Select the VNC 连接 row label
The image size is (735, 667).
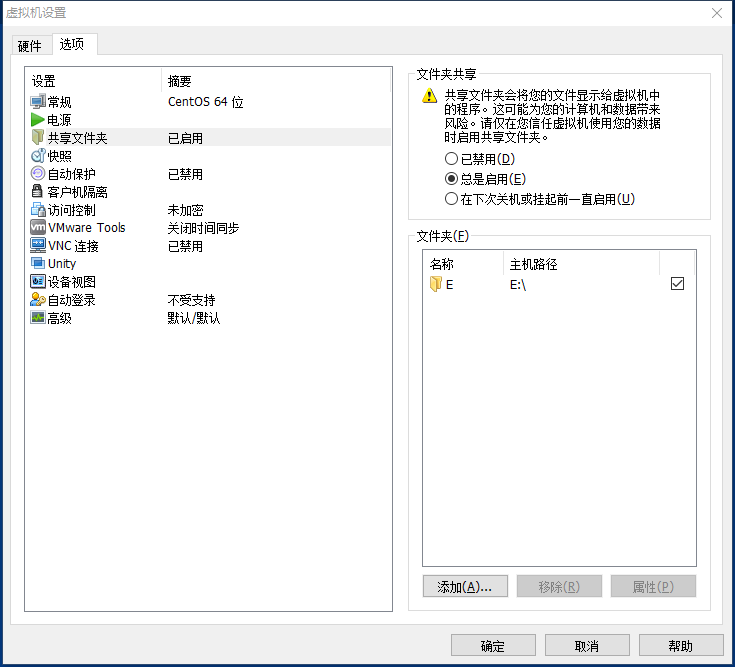[74, 246]
